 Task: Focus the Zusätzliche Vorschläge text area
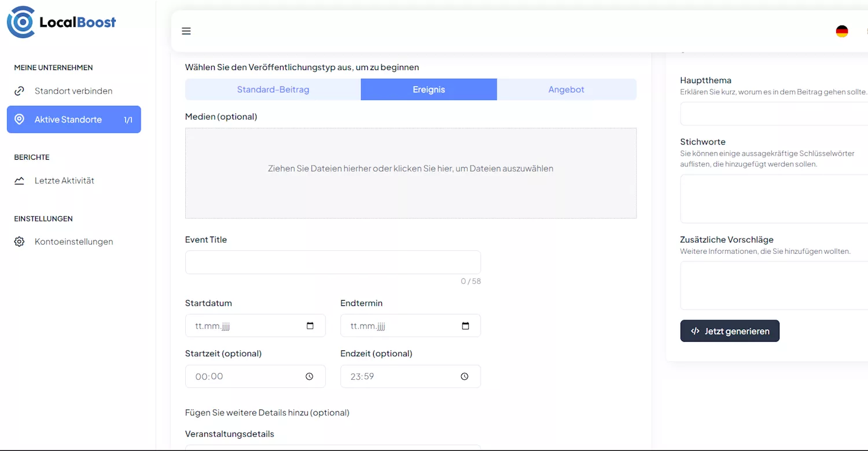774,286
